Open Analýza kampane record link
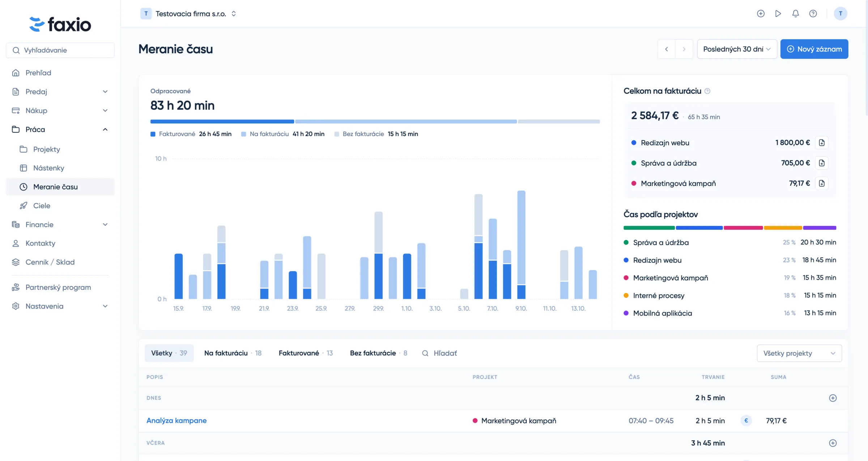This screenshot has width=868, height=461. 176,420
